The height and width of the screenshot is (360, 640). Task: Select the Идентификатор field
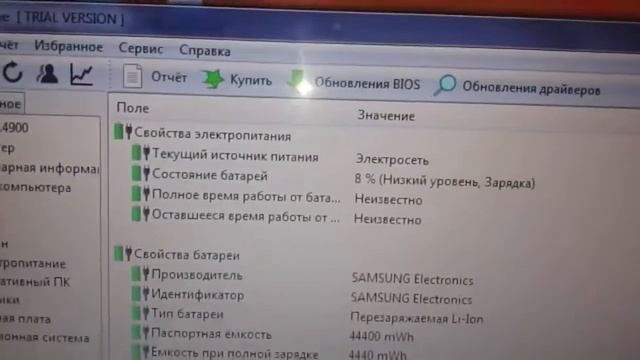198,294
